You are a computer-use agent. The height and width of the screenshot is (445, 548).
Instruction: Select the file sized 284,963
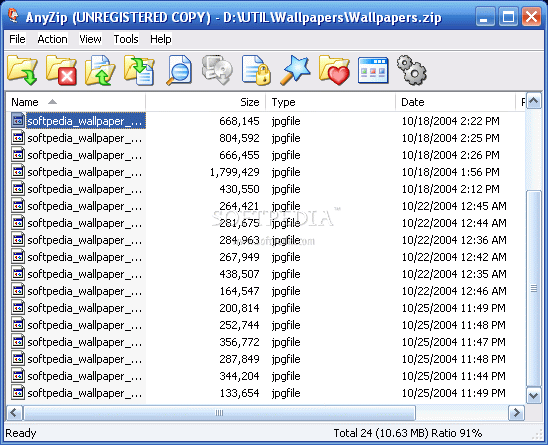266,240
